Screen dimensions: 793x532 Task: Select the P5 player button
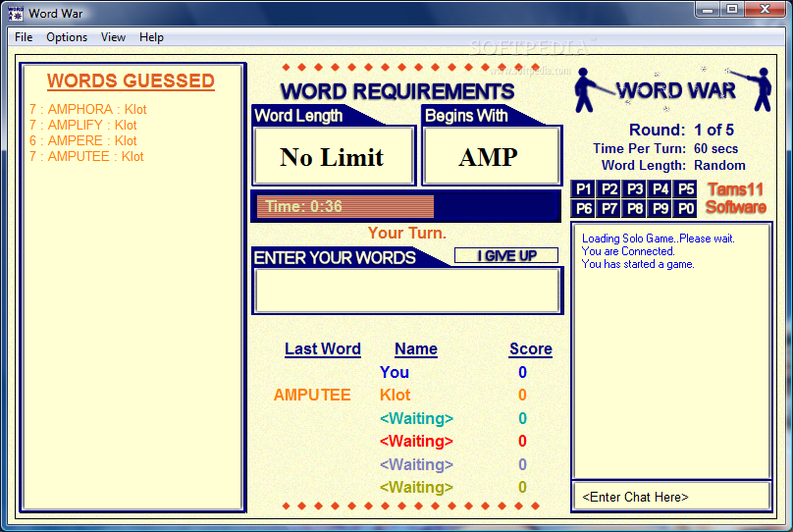(x=686, y=189)
